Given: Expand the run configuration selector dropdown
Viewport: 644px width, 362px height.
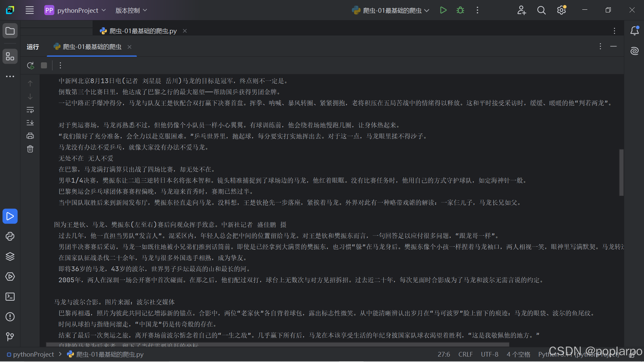Looking at the screenshot, I should [x=392, y=10].
